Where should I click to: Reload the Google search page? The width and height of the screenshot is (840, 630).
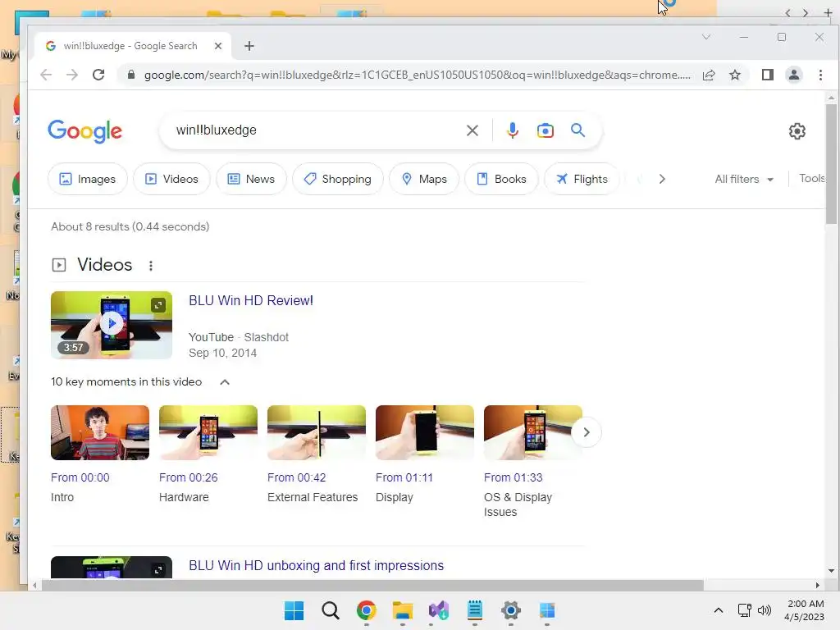point(98,75)
